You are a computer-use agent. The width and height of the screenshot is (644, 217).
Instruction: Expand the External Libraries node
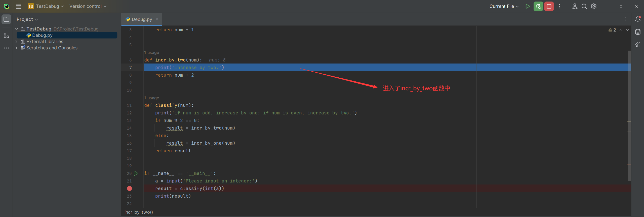[17, 42]
